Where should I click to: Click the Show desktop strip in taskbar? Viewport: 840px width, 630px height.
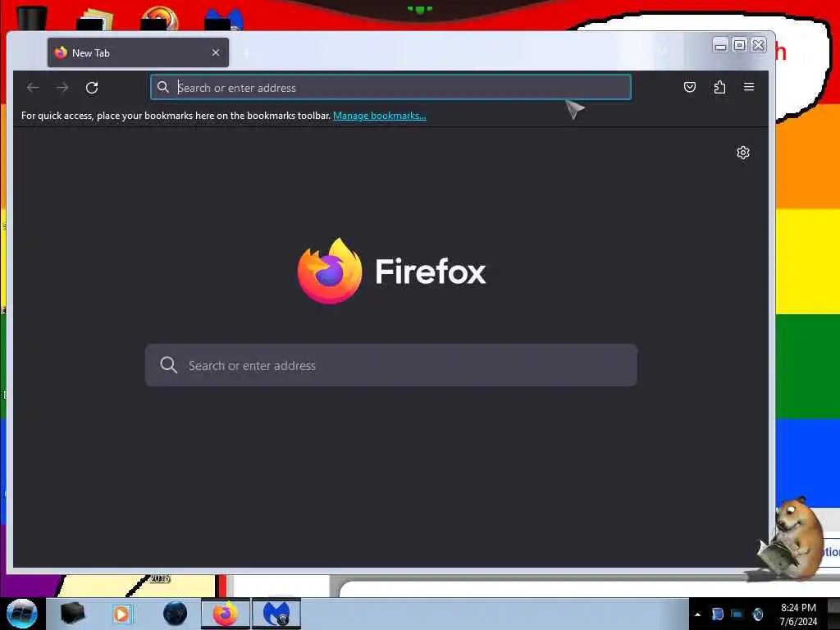coord(834,614)
